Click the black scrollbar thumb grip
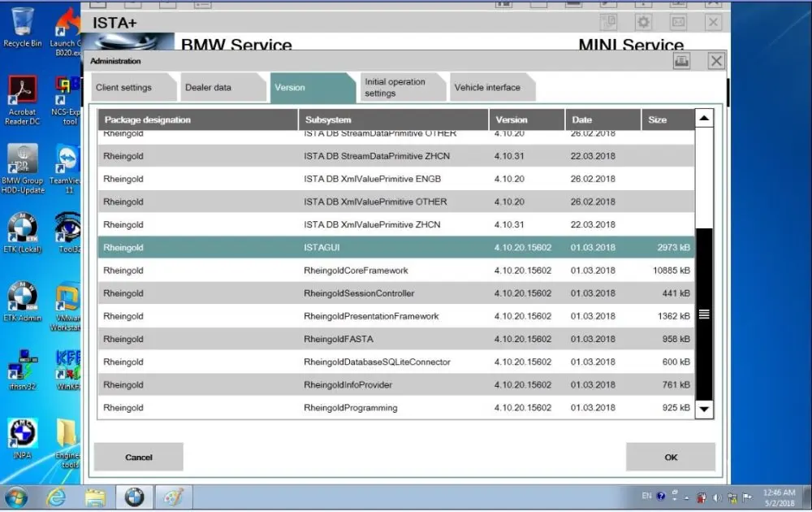The height and width of the screenshot is (512, 812). click(x=704, y=314)
